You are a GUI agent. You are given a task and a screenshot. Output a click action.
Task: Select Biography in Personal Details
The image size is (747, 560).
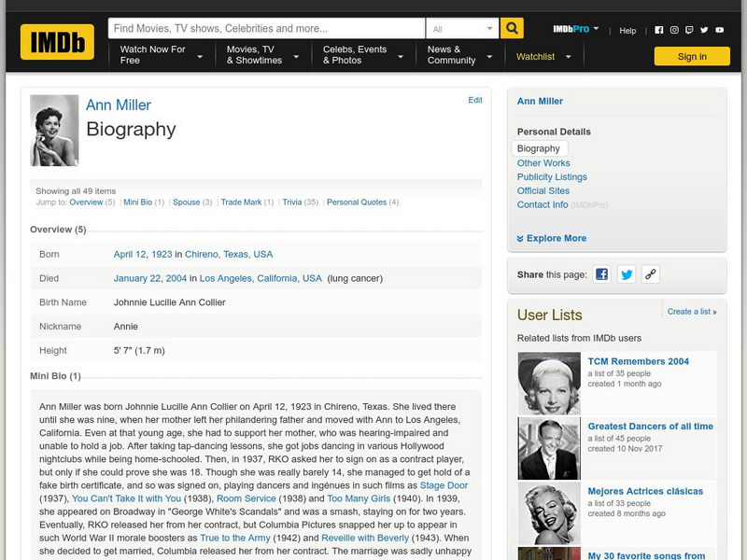[539, 148]
